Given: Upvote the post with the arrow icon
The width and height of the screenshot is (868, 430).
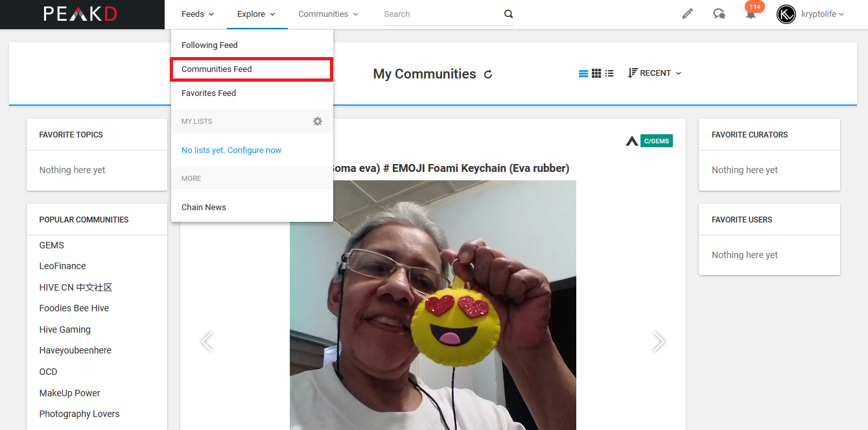Looking at the screenshot, I should click(632, 139).
